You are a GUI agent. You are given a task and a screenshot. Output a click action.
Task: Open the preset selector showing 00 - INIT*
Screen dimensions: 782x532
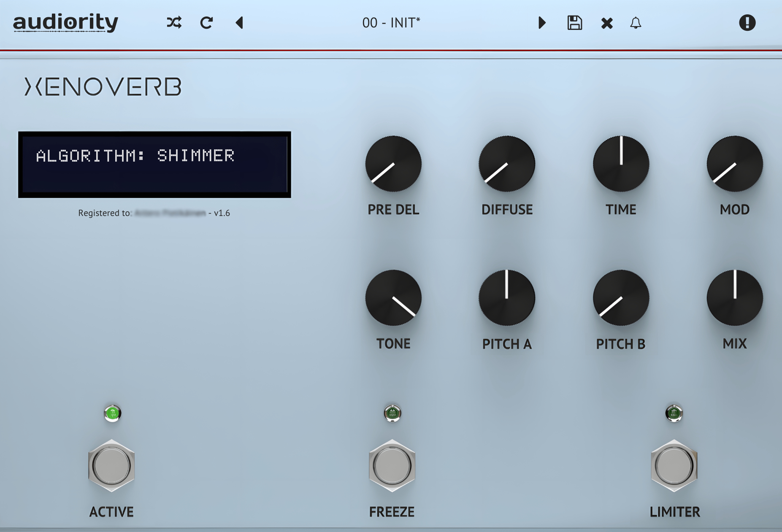pyautogui.click(x=391, y=23)
